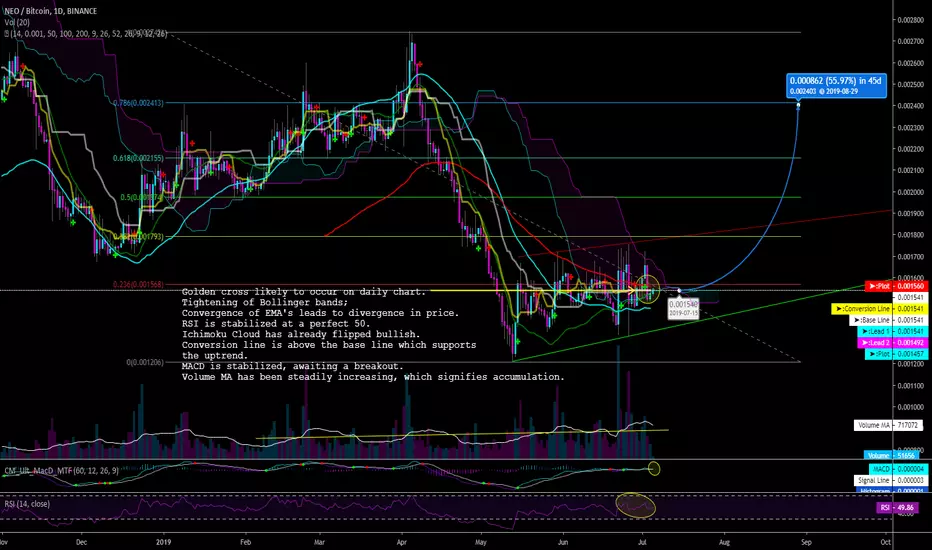Click the Jun label on time axis
This screenshot has width=932, height=550.
coord(563,542)
